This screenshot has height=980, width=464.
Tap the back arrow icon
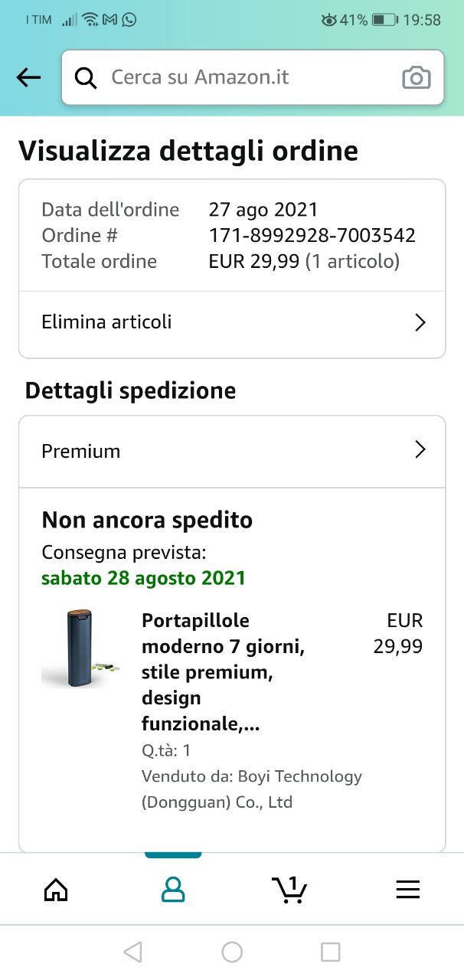(x=29, y=77)
